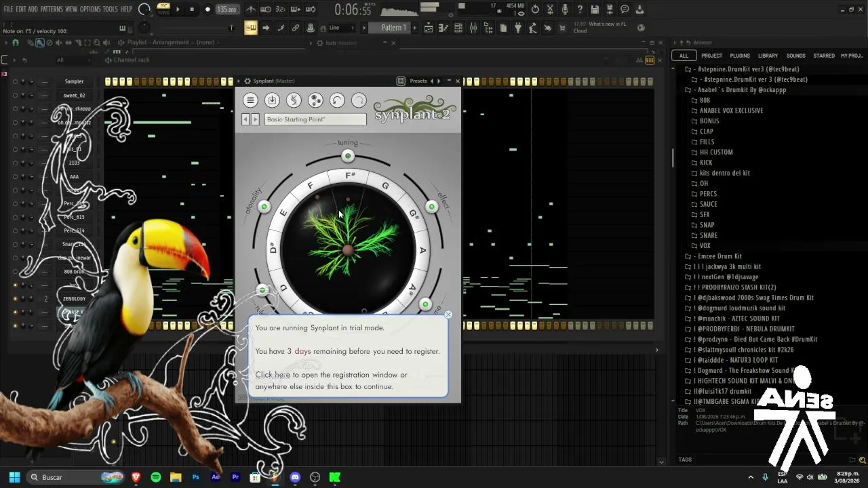Click the floppy disk save icon

pos(595,9)
